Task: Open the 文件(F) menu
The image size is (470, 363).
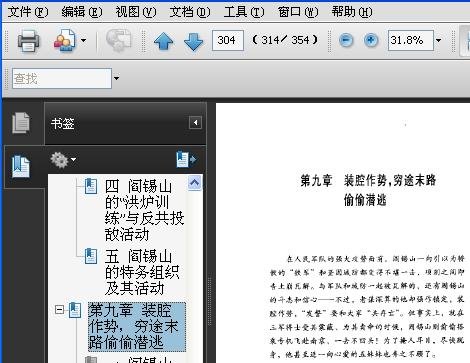Action: click(x=28, y=12)
